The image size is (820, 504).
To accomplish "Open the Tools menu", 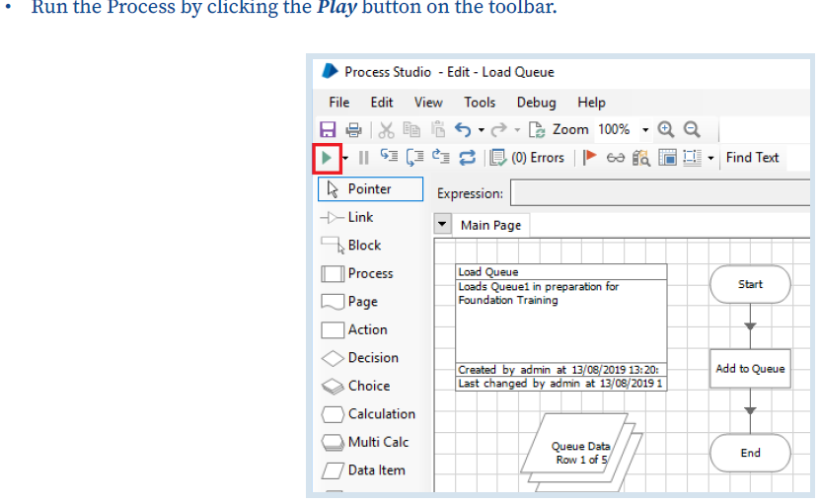I will [480, 103].
